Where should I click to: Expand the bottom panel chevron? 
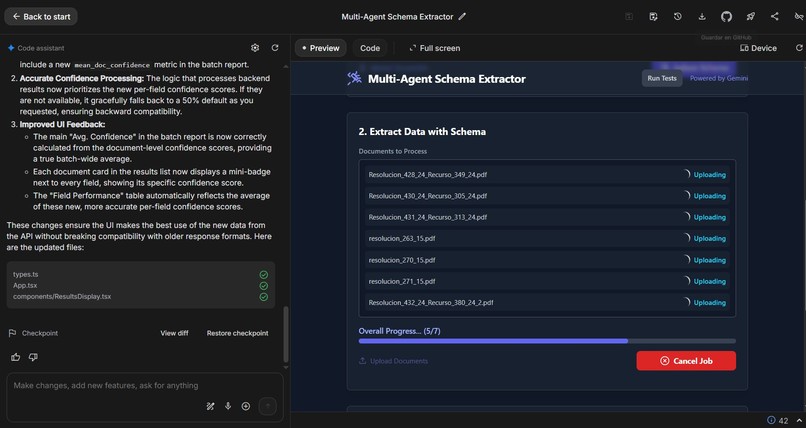(x=799, y=420)
